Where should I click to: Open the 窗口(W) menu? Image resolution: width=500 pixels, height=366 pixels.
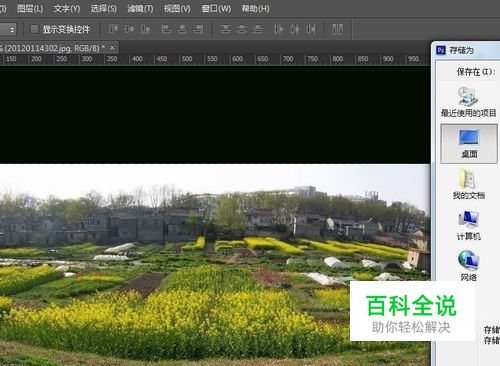point(216,9)
